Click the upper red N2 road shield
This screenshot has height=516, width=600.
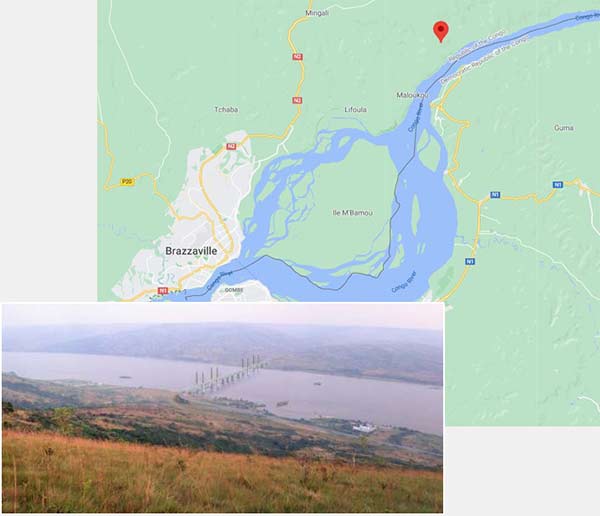point(297,57)
